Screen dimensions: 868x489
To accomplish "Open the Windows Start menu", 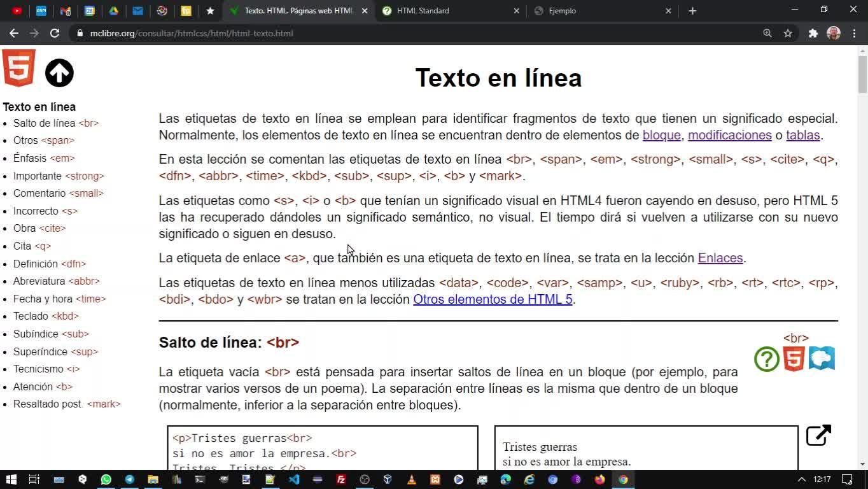I will (x=11, y=479).
